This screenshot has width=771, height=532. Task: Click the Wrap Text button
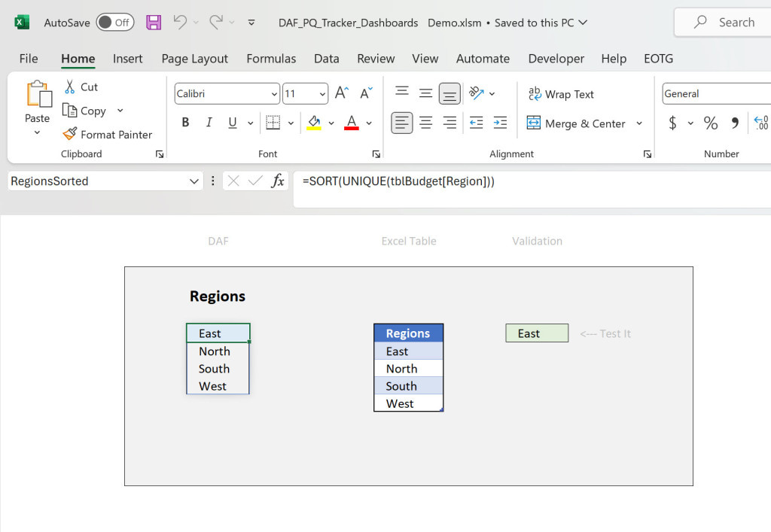pyautogui.click(x=561, y=94)
